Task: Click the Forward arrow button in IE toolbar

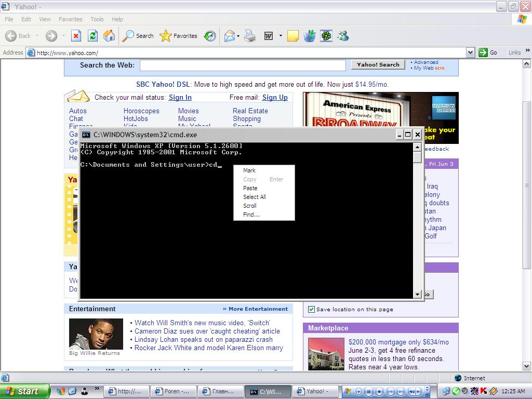Action: [51, 36]
